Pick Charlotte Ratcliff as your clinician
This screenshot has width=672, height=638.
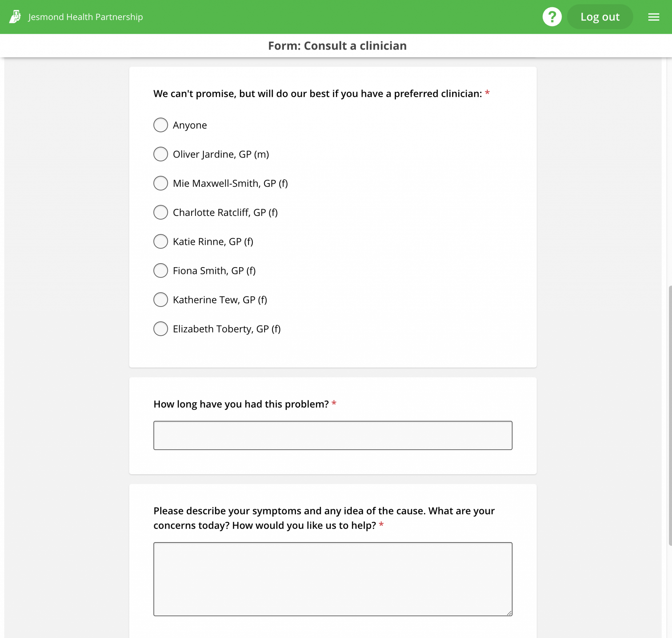[160, 212]
